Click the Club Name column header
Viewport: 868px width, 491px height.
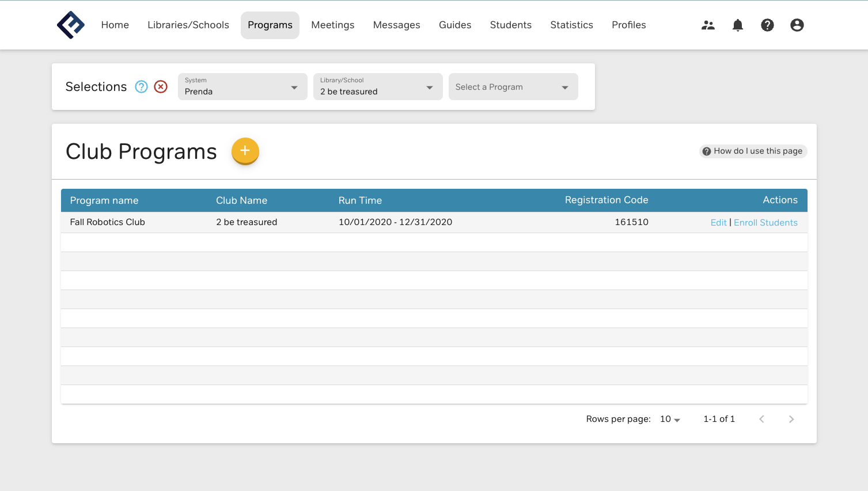tap(241, 200)
